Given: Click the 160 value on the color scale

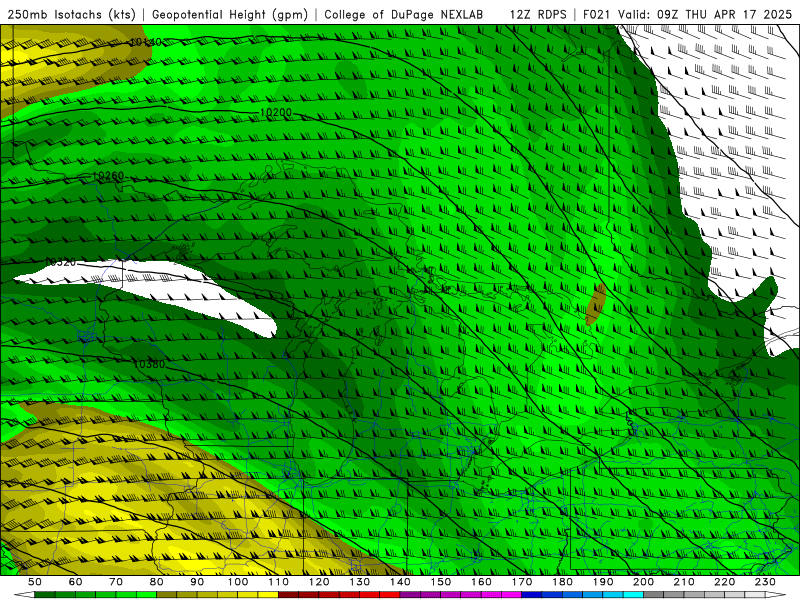Looking at the screenshot, I should (x=481, y=582).
